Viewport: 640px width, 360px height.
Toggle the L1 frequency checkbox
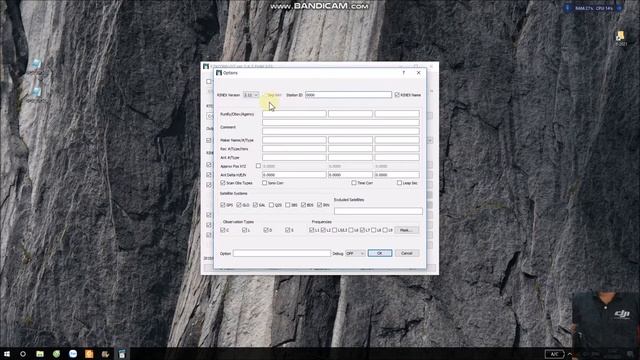312,230
